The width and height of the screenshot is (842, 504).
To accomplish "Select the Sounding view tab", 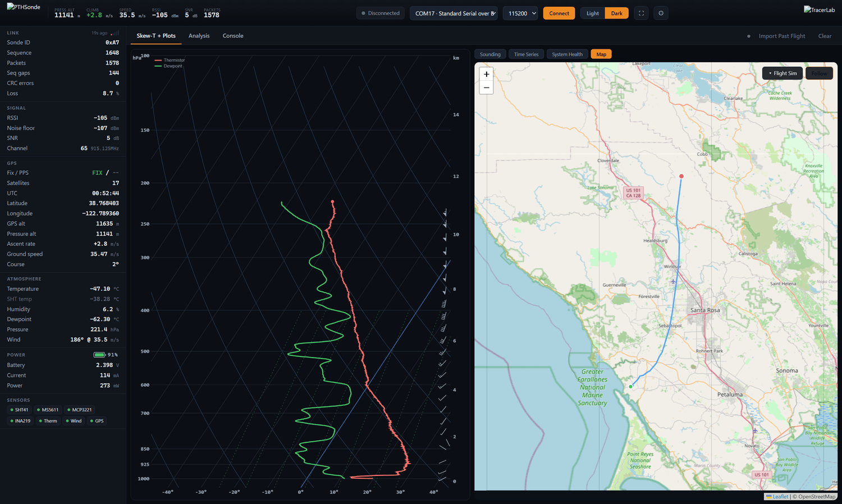I will pyautogui.click(x=490, y=54).
